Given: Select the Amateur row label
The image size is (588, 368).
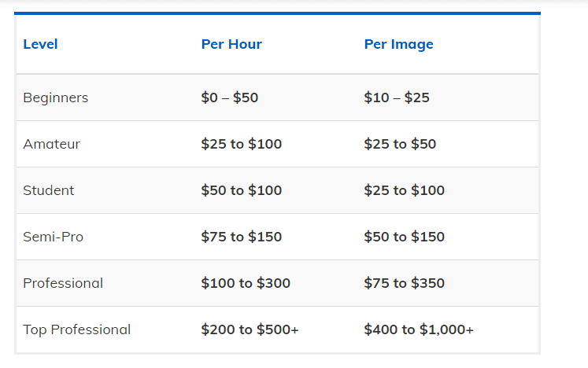Looking at the screenshot, I should (51, 144).
